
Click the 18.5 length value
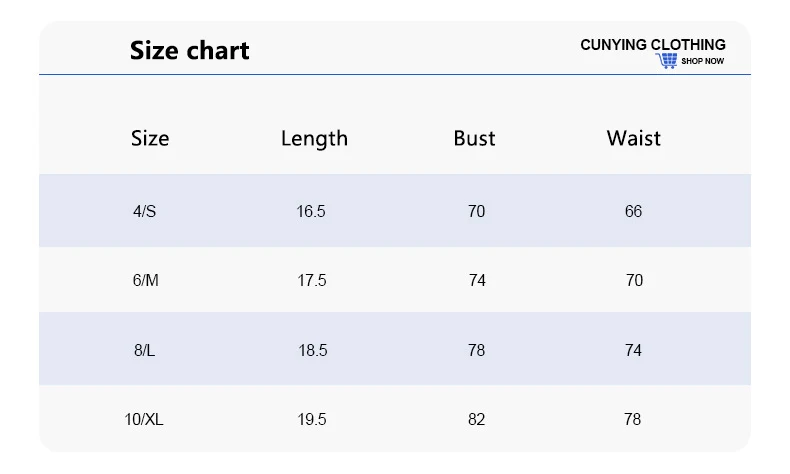(x=312, y=351)
